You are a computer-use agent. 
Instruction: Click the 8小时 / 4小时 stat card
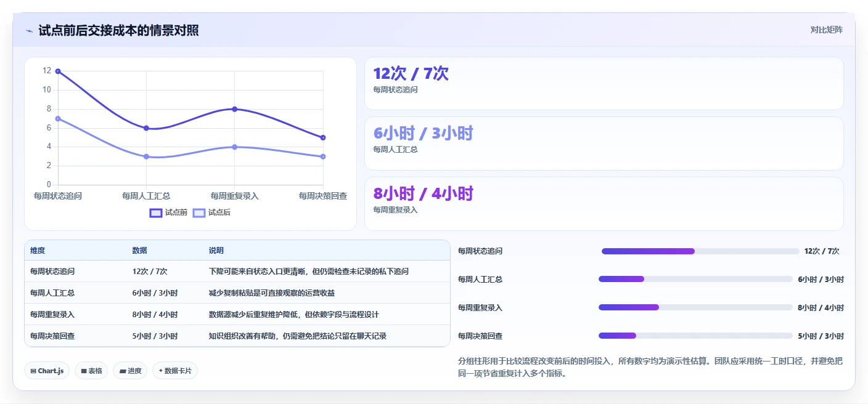pos(604,204)
